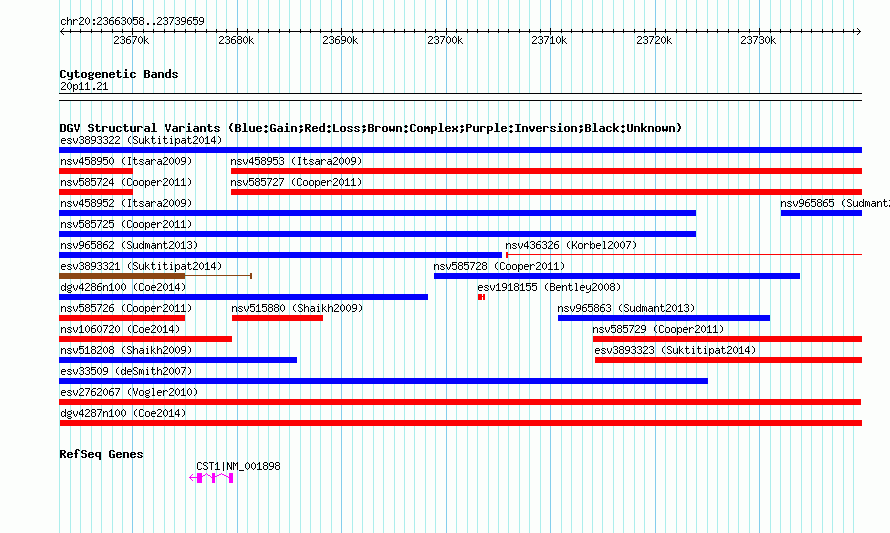Select the blue nsv518208 gain bar
Screen dimensions: 890x533
pyautogui.click(x=178, y=360)
